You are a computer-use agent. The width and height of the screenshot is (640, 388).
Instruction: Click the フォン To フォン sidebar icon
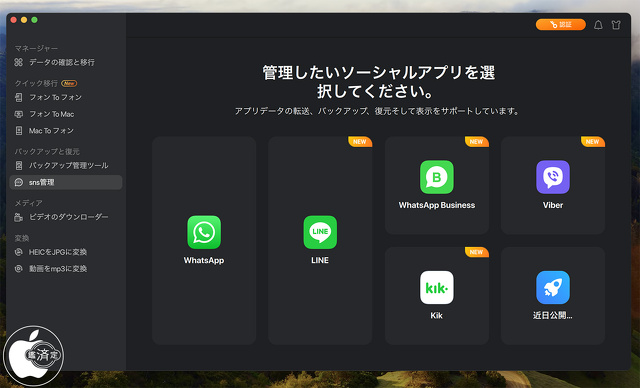tap(19, 97)
